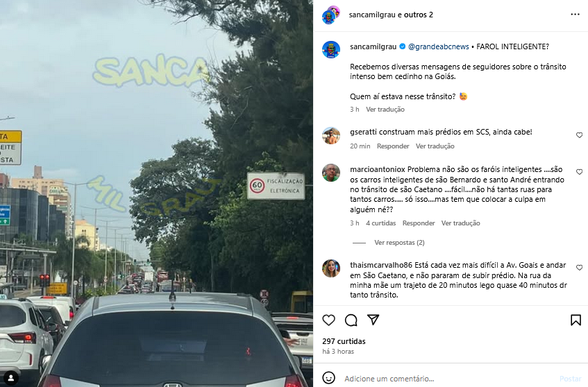View 297 curtidas likes list
This screenshot has width=588, height=387.
point(344,341)
